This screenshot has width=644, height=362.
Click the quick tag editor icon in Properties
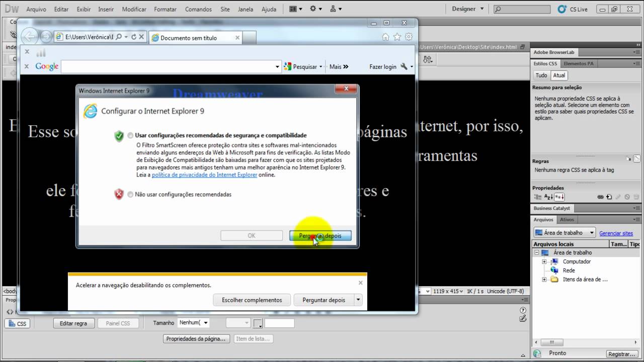[x=523, y=318]
